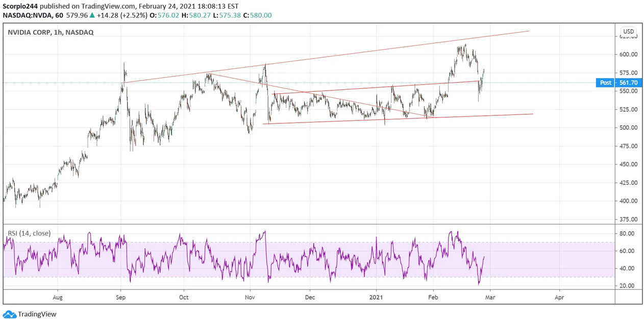This screenshot has width=644, height=319.
Task: Click Dec on the time axis
Action: 310,297
